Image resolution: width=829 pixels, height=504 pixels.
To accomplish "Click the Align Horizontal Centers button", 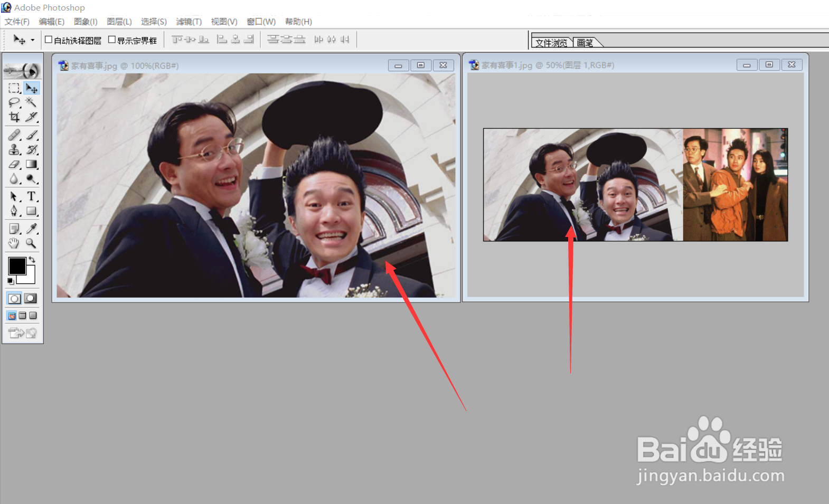I will pyautogui.click(x=235, y=40).
